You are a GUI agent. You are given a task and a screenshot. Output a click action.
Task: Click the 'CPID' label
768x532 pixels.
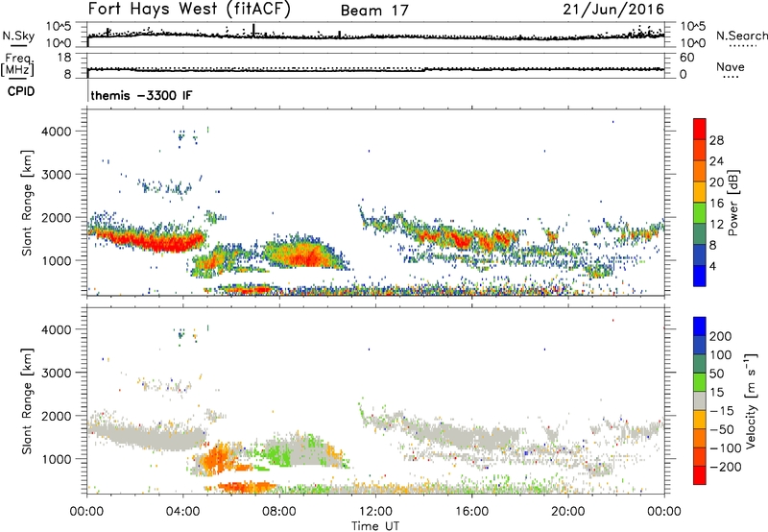21,91
